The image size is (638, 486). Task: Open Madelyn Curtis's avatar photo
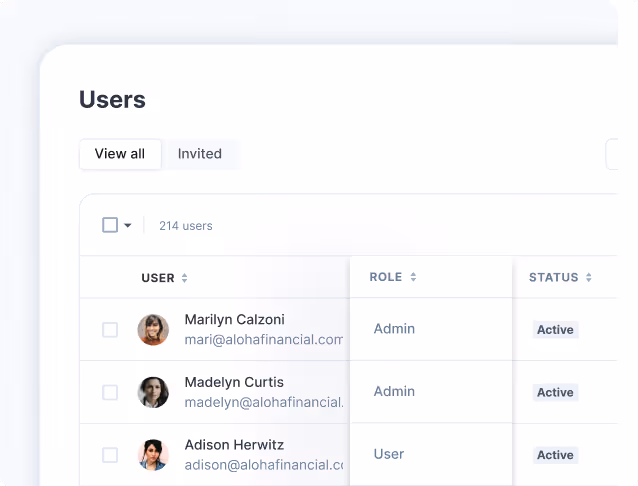point(153,392)
